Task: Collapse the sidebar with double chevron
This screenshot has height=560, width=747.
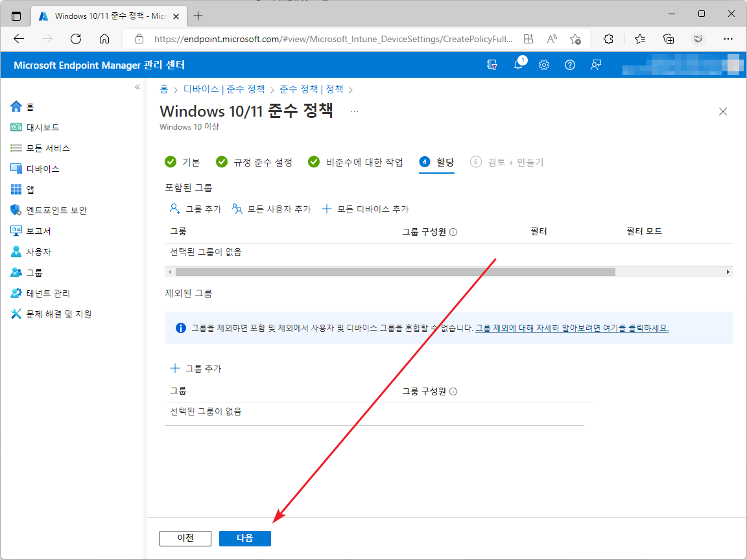Action: pyautogui.click(x=137, y=87)
